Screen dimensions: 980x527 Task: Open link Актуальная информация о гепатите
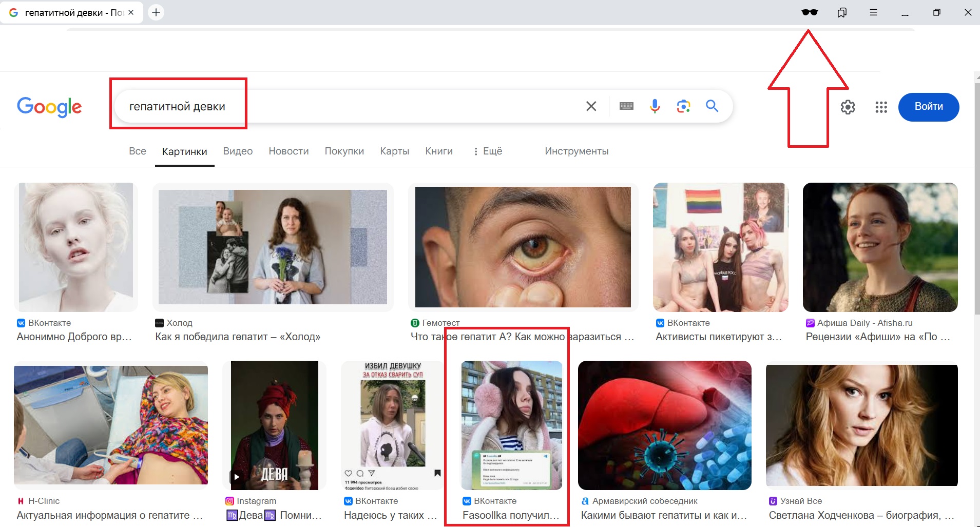click(110, 515)
